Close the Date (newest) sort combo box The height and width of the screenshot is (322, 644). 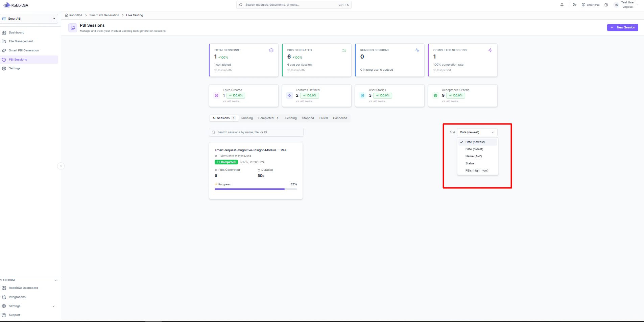pos(477,132)
